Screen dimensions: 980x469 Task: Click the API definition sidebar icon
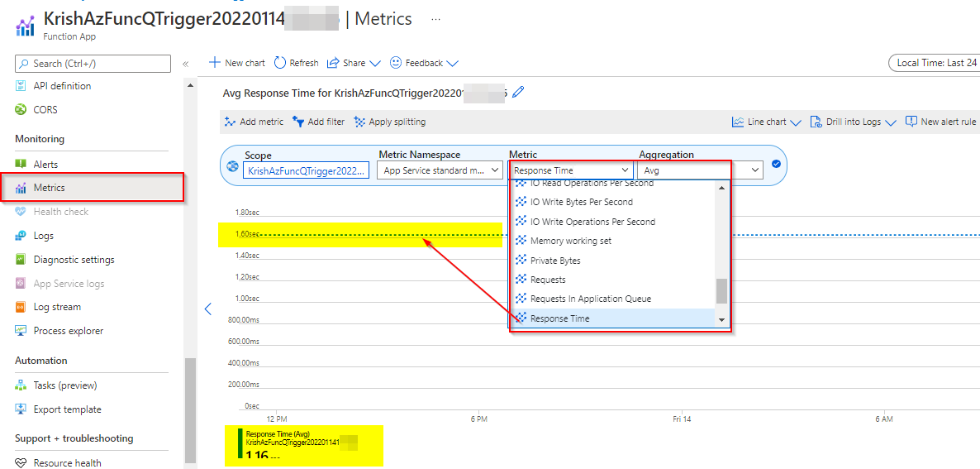(21, 86)
